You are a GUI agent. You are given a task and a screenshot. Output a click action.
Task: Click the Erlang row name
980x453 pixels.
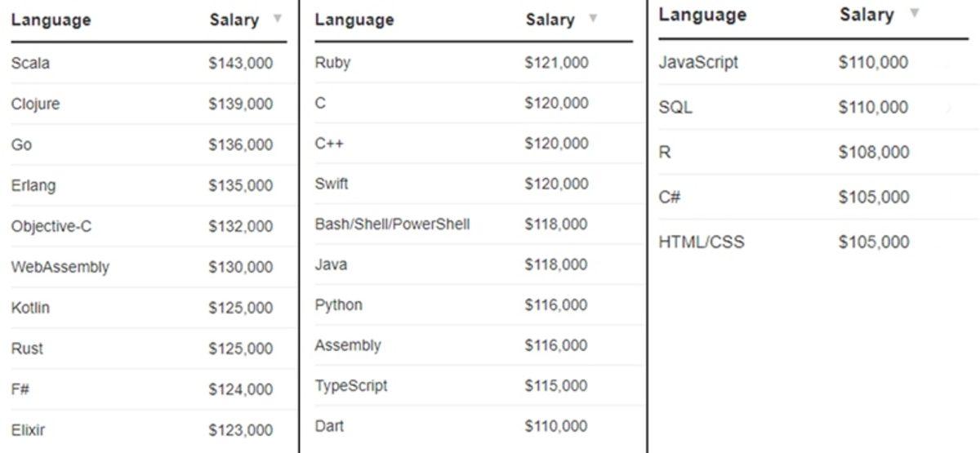tap(33, 186)
